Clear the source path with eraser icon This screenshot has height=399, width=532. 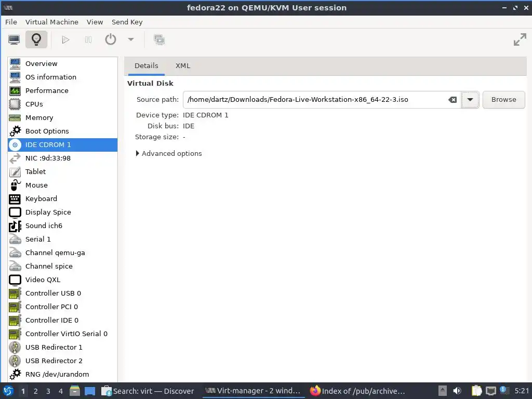pos(453,100)
